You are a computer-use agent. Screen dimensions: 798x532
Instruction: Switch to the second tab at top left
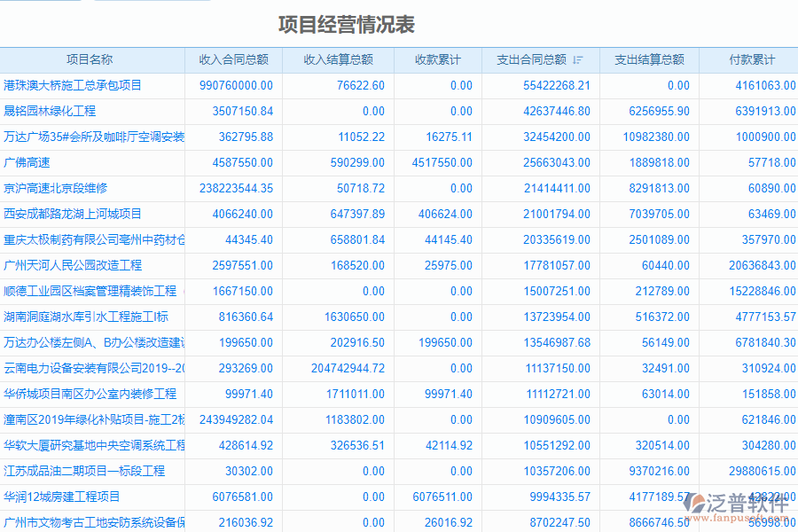151,4
